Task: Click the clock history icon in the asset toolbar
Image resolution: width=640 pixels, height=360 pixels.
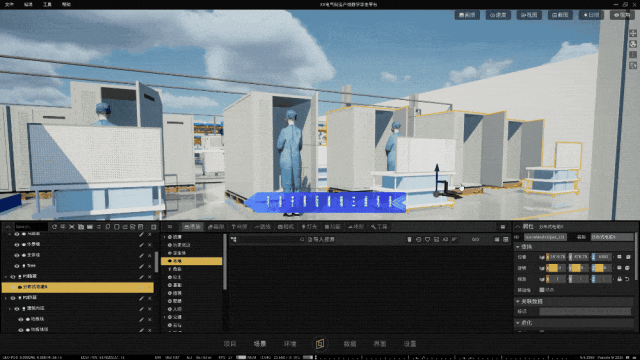Action: 418,239
